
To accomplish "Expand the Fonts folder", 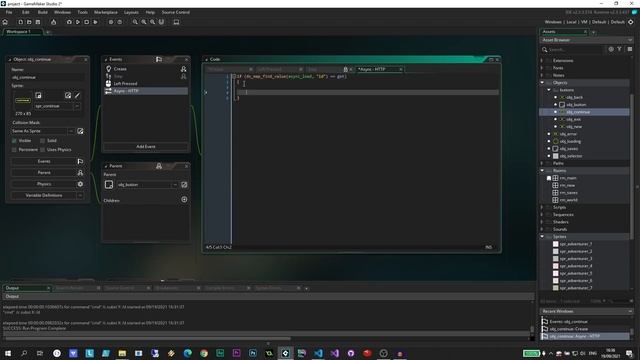I will click(x=542, y=68).
